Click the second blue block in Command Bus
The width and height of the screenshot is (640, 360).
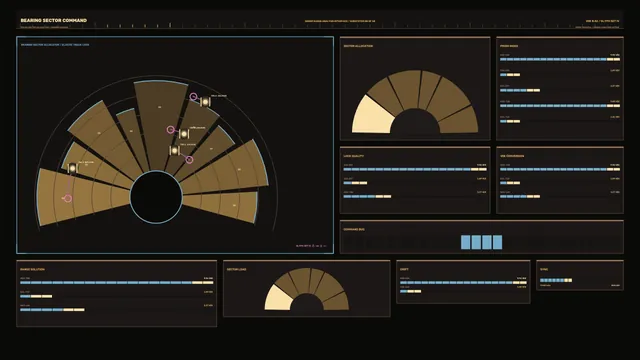click(x=476, y=242)
